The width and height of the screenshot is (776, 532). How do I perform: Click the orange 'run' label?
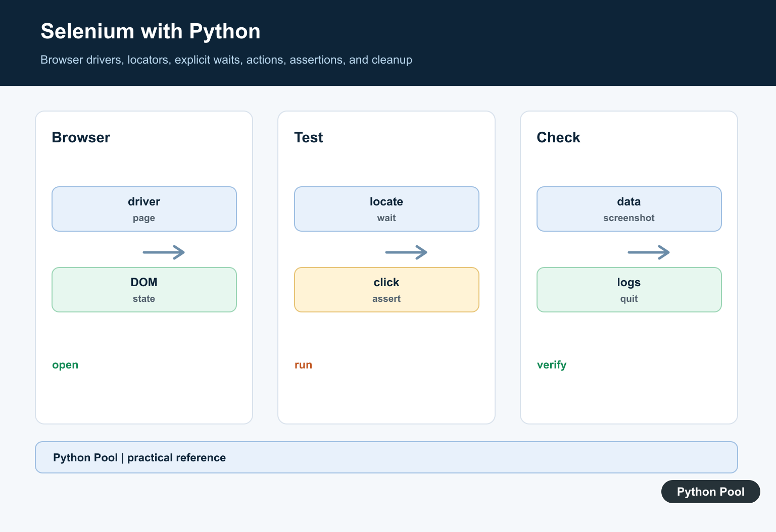(303, 365)
